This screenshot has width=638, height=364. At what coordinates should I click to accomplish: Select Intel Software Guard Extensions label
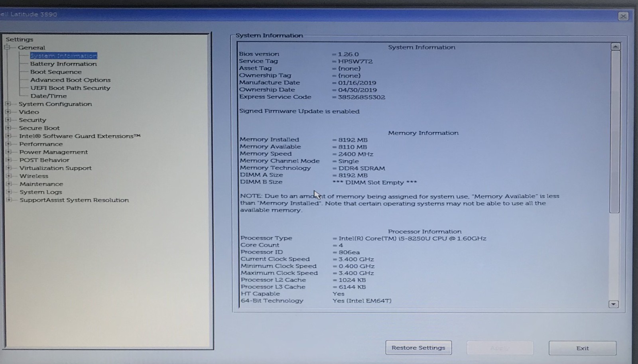click(x=80, y=136)
